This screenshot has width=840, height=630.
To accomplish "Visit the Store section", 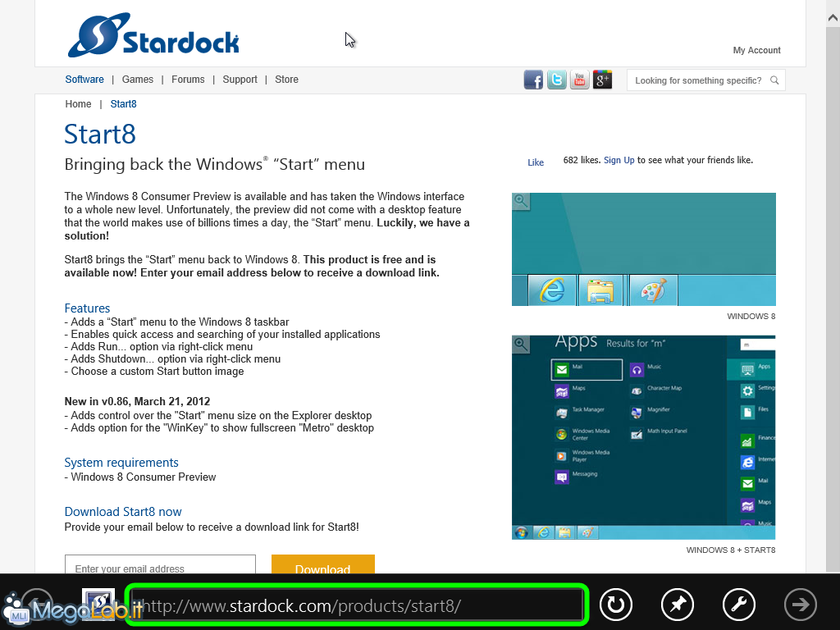I will point(286,80).
